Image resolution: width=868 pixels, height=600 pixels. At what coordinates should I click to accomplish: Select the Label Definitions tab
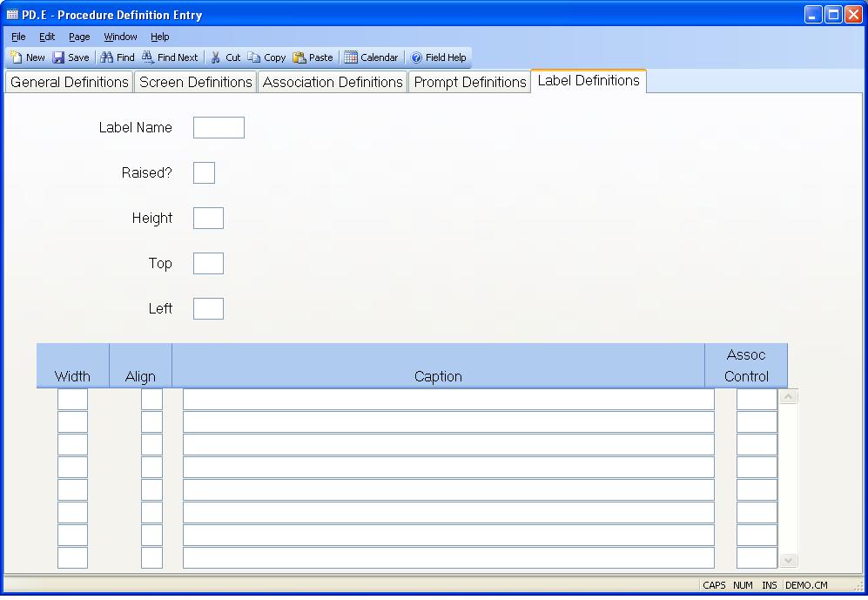tap(589, 81)
